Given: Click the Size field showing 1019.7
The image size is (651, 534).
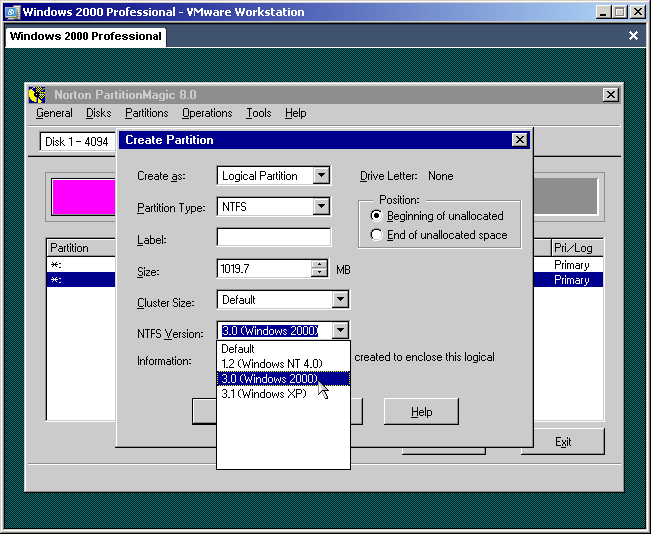Looking at the screenshot, I should coord(264,269).
